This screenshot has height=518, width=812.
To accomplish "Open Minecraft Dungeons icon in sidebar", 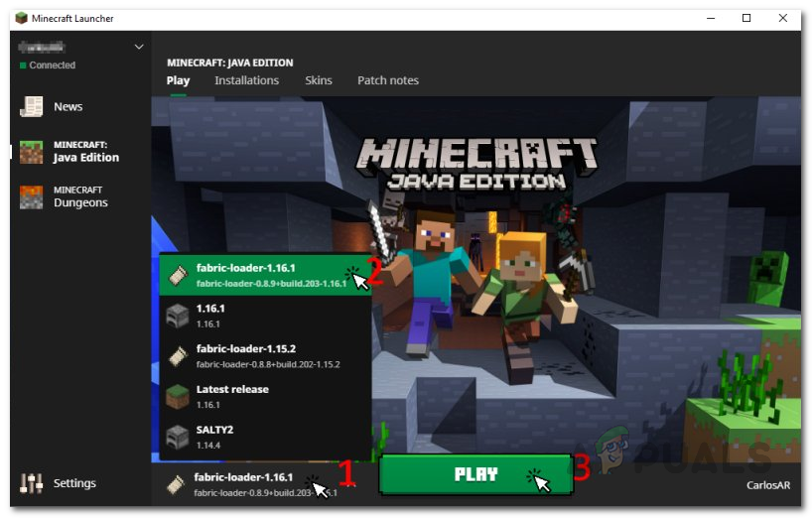I will [x=31, y=197].
